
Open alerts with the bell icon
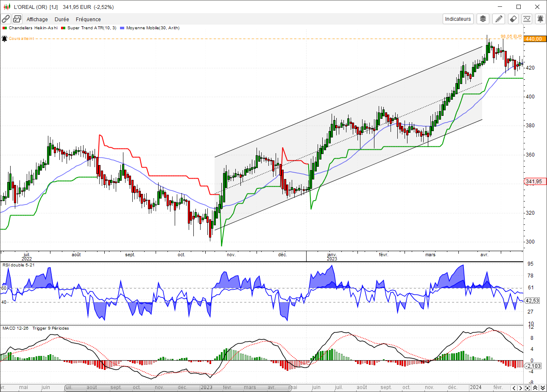540,19
